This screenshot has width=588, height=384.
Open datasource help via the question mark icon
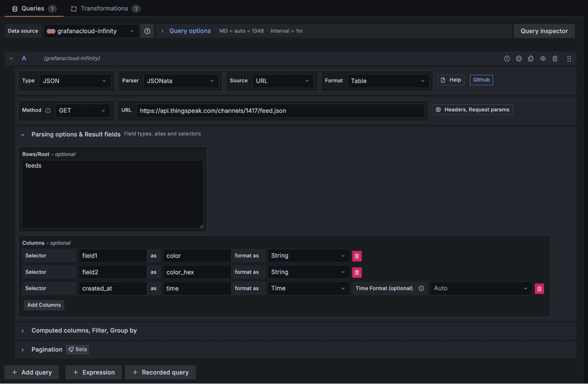pos(147,31)
